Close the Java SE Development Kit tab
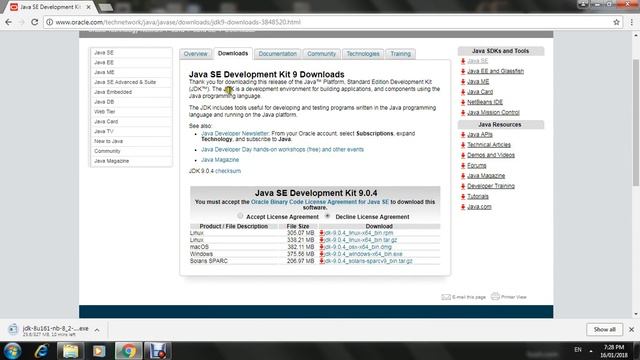The image size is (640, 360). [88, 7]
